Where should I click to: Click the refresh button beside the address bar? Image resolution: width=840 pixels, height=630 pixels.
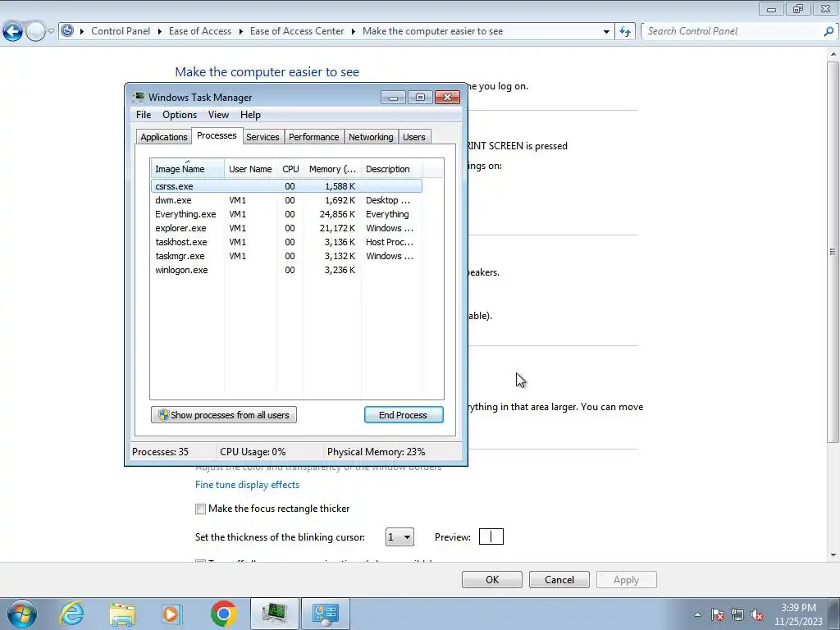pos(624,31)
